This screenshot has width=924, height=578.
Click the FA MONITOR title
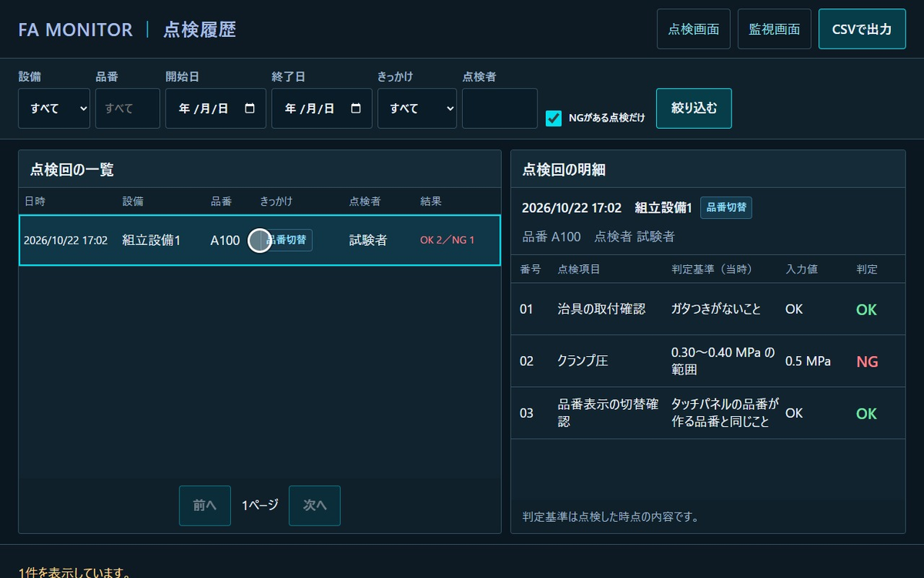click(x=75, y=30)
